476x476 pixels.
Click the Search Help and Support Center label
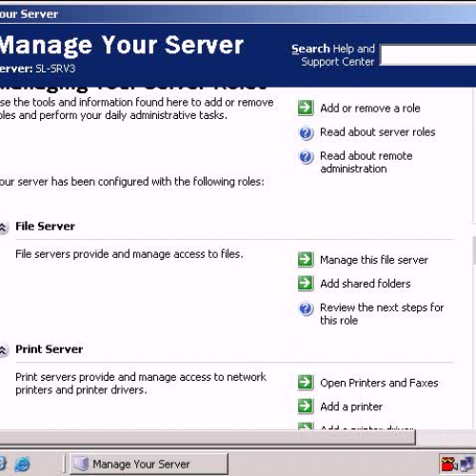click(x=333, y=55)
